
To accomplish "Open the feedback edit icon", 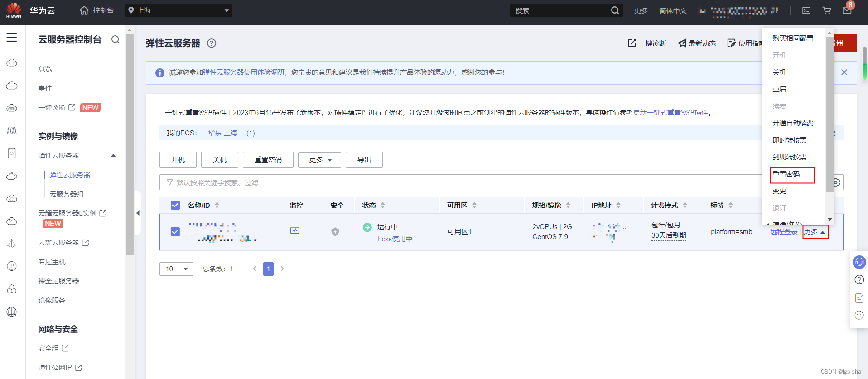I will click(x=859, y=297).
